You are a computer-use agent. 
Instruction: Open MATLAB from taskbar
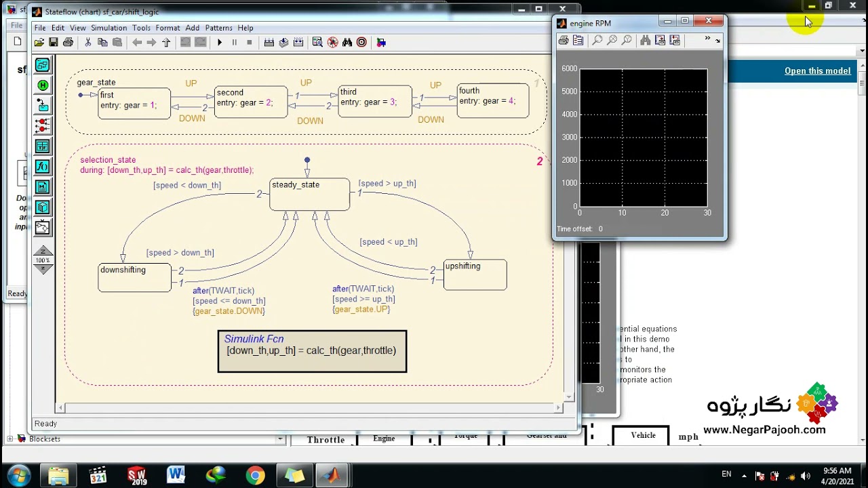point(332,475)
